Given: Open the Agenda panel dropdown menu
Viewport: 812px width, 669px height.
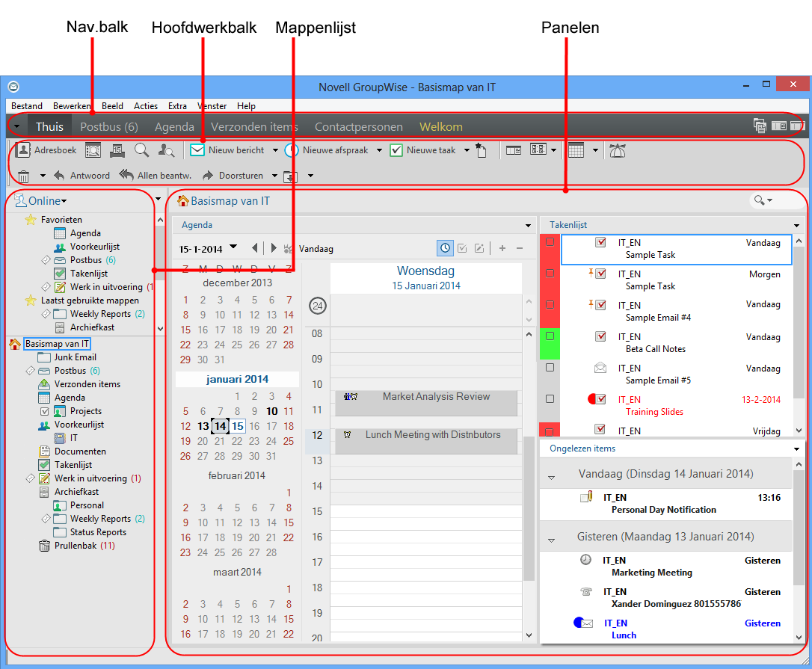Looking at the screenshot, I should pos(528,225).
